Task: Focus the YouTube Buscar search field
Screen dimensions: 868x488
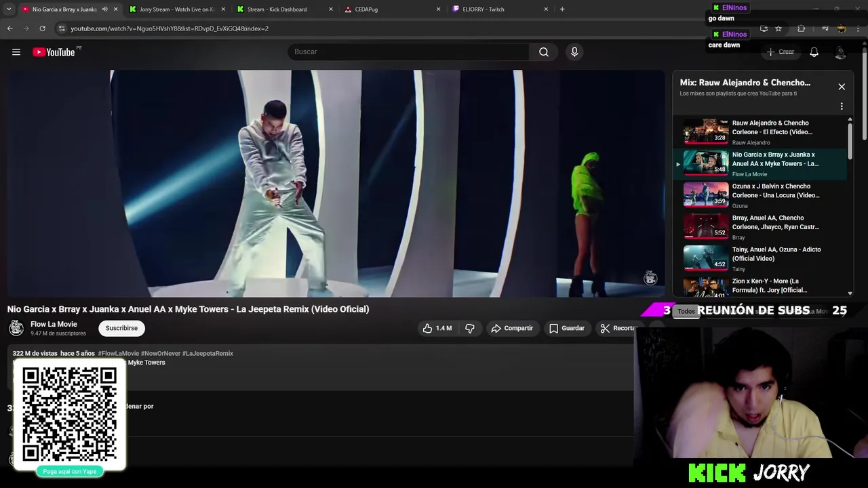Action: (409, 52)
